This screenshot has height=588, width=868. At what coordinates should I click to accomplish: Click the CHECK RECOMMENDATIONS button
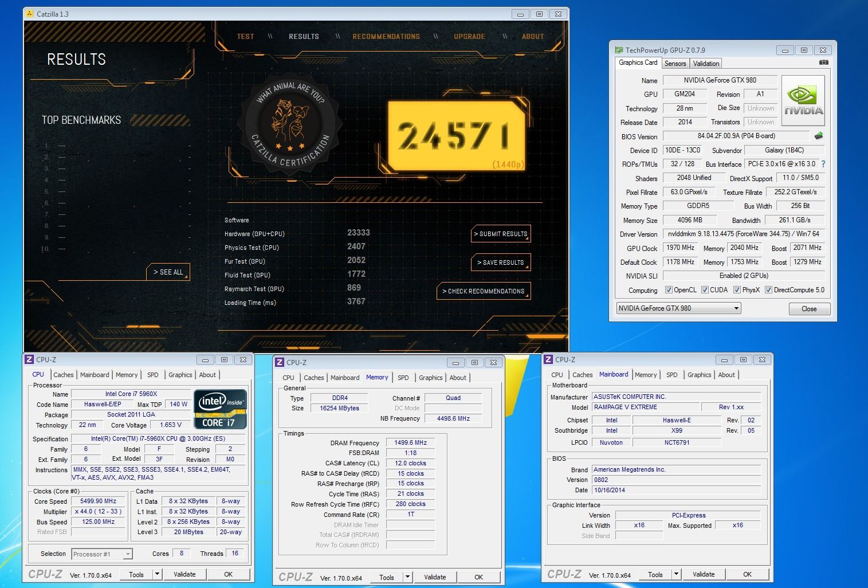tap(484, 291)
